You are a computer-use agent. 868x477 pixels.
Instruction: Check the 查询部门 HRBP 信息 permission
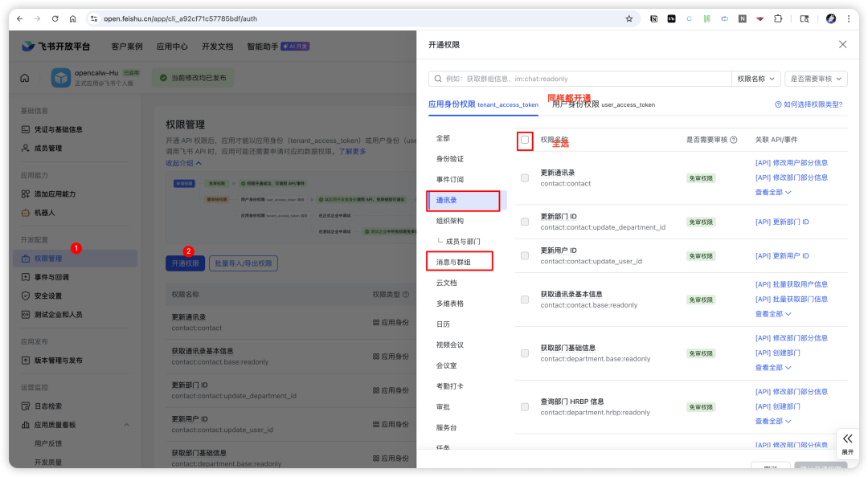click(525, 406)
